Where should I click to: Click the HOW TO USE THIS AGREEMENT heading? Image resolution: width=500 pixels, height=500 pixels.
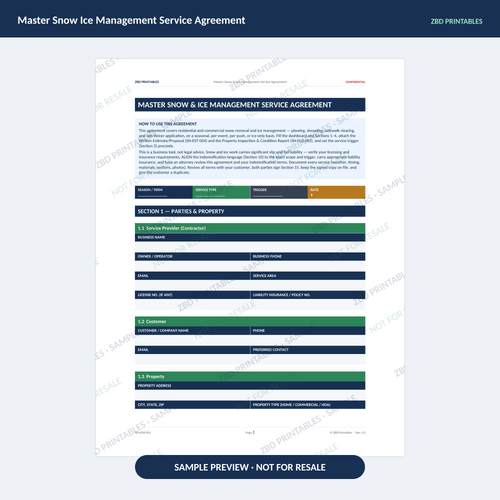(x=168, y=124)
